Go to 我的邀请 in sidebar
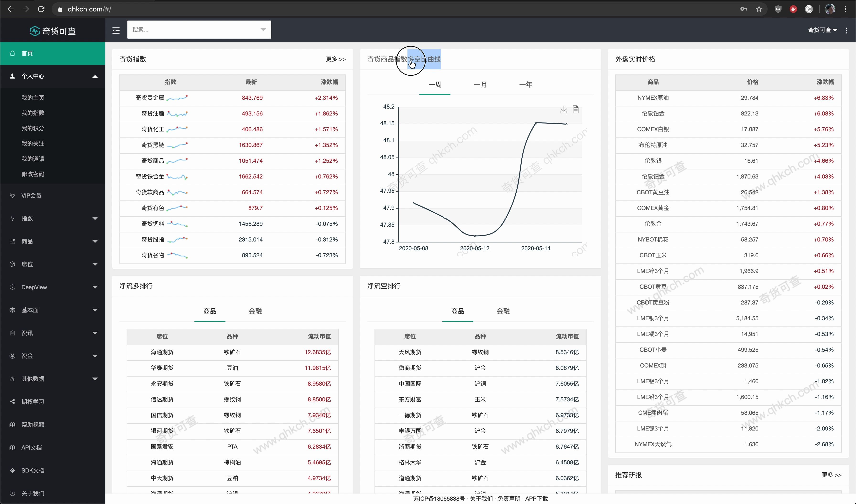The width and height of the screenshot is (856, 504). click(33, 159)
